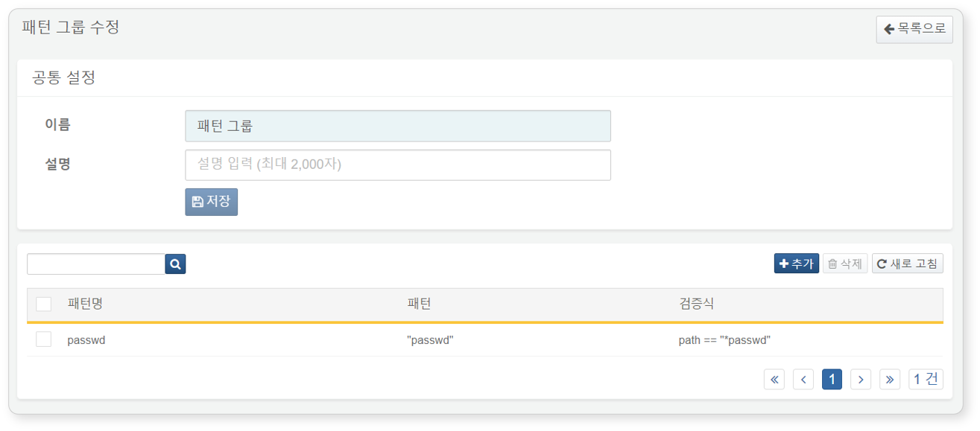Go to next page single chevron

(x=861, y=380)
